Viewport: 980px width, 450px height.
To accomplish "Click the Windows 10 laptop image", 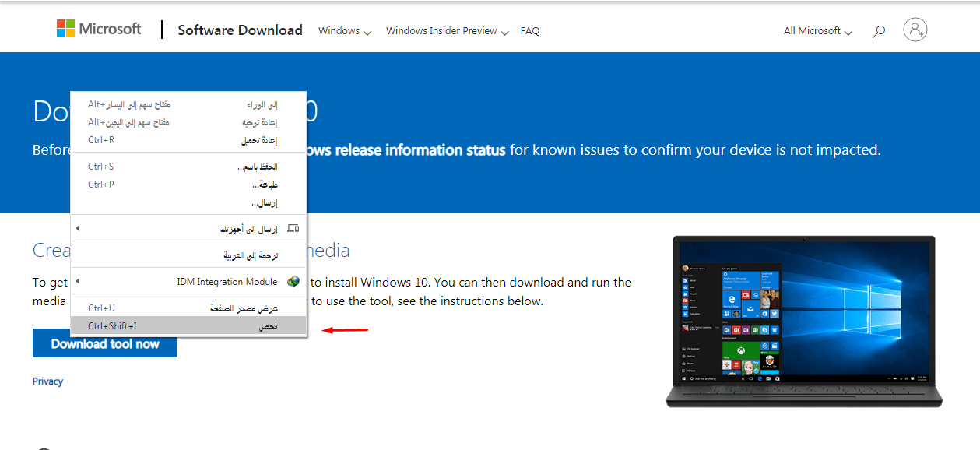I will [804, 321].
